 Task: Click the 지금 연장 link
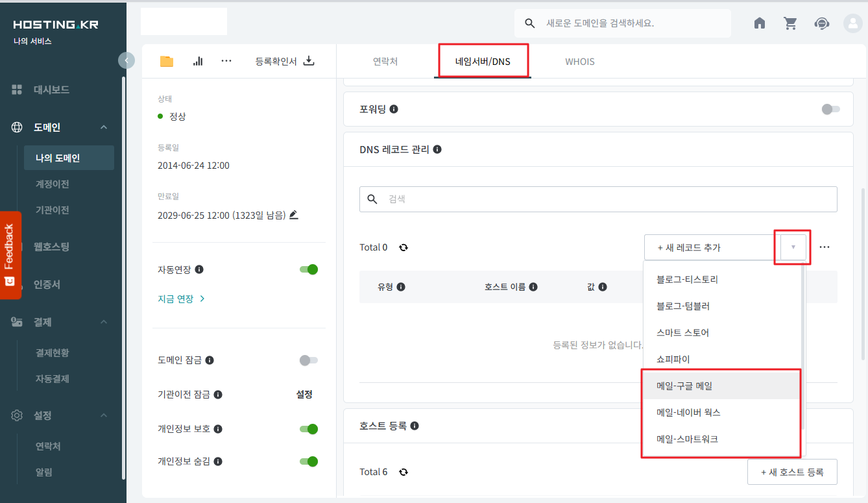(181, 299)
